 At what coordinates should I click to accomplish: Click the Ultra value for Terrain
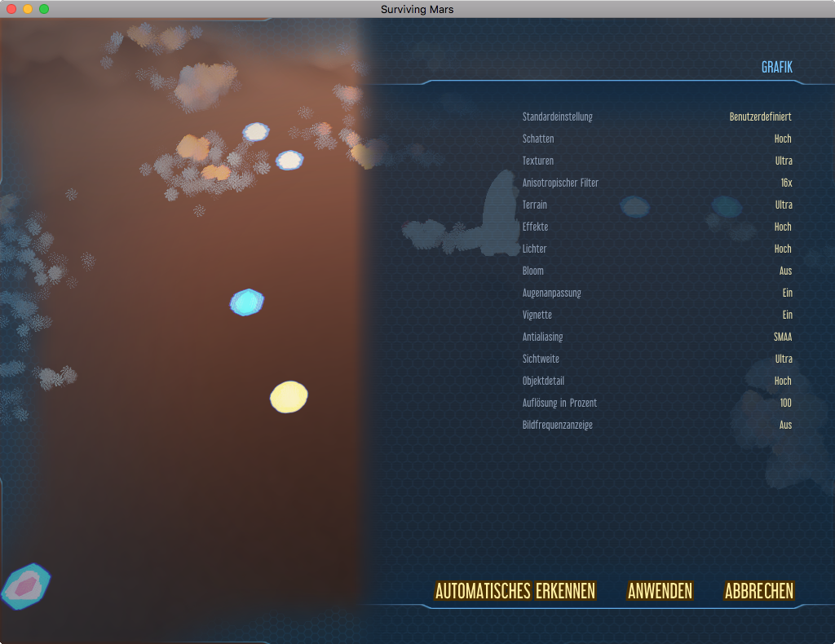coord(784,205)
